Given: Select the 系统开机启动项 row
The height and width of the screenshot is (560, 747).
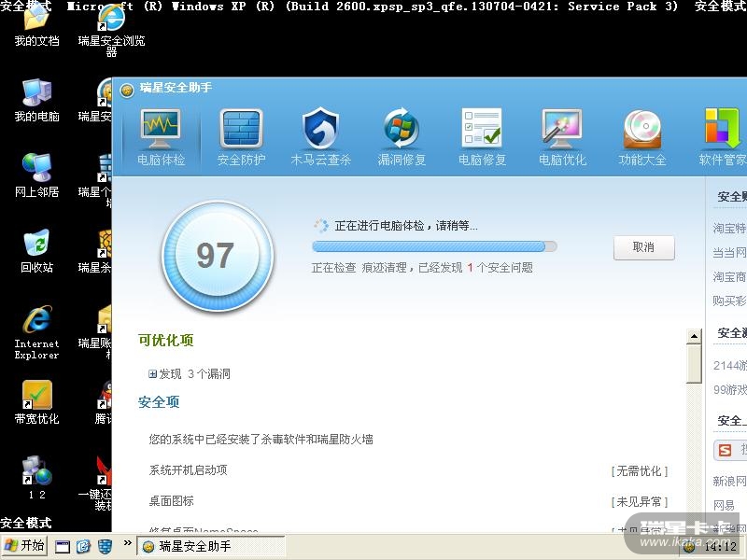Looking at the screenshot, I should click(408, 471).
